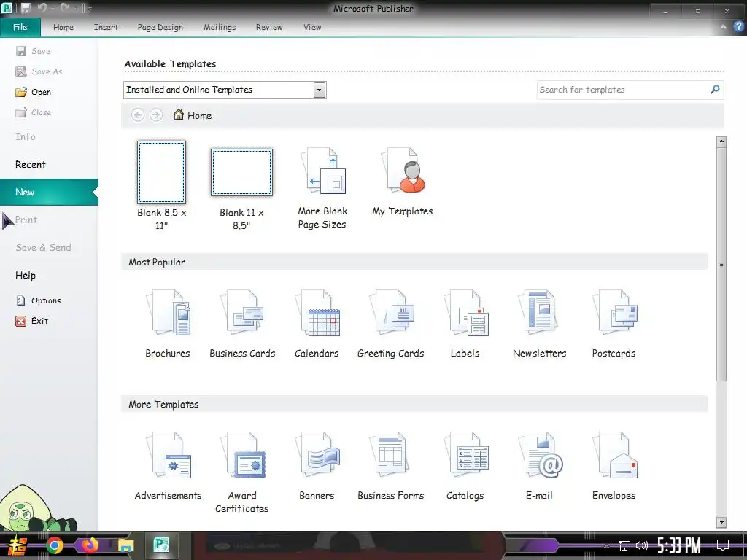Choose Close in the File menu
This screenshot has width=747, height=560.
coord(34,112)
